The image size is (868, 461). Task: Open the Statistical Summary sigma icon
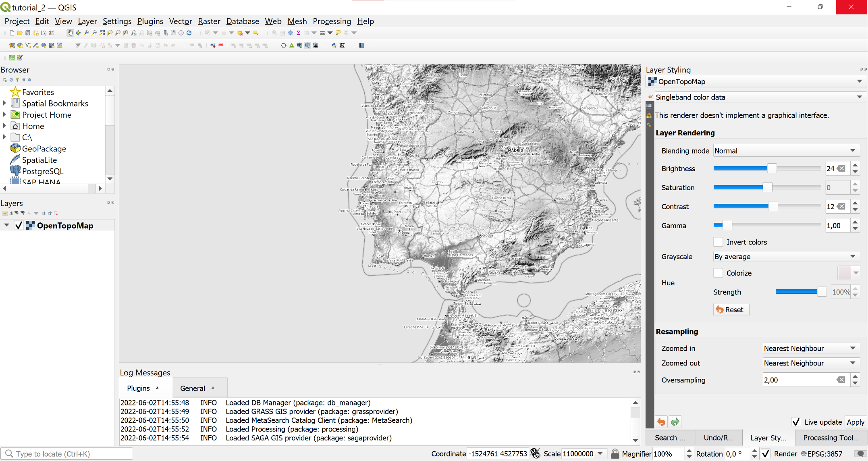click(298, 33)
